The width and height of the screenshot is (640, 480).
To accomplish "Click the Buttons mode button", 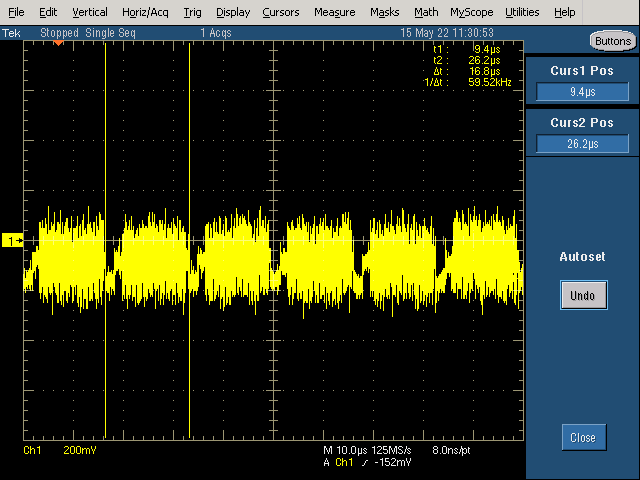I will click(613, 41).
